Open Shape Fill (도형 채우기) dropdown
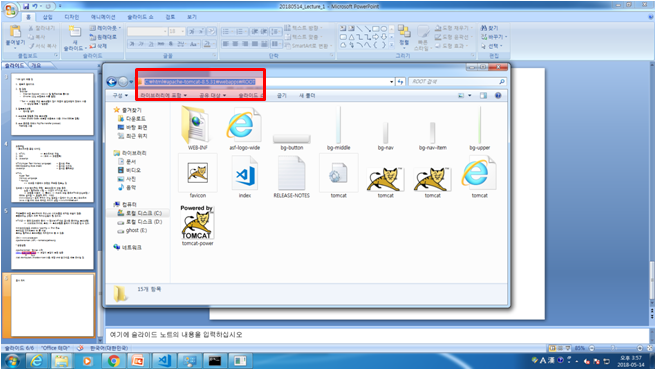 click(x=454, y=28)
